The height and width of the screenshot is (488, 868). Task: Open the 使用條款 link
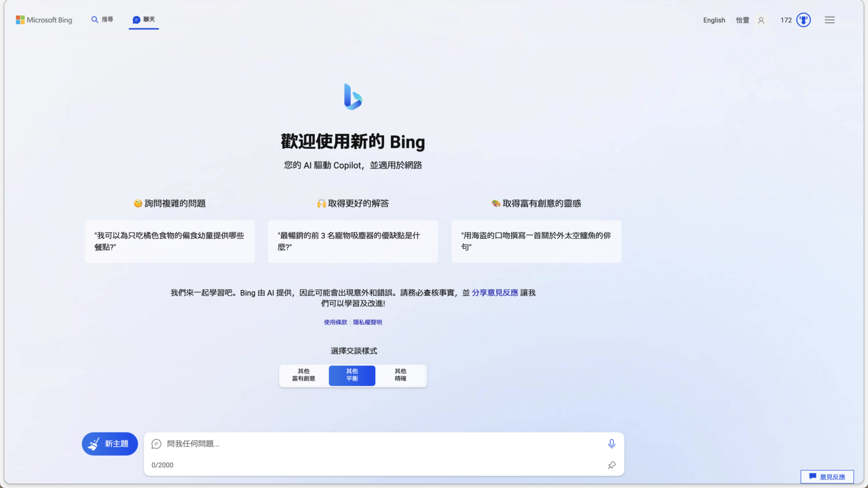(335, 322)
